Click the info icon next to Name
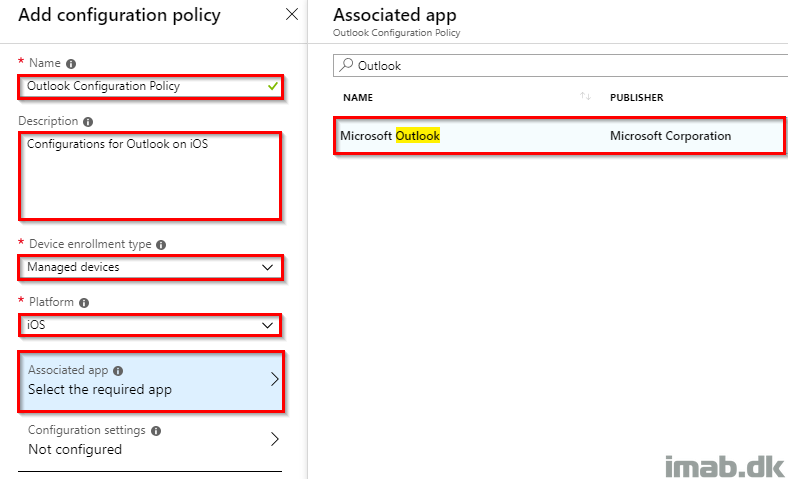This screenshot has height=479, width=788. point(71,64)
